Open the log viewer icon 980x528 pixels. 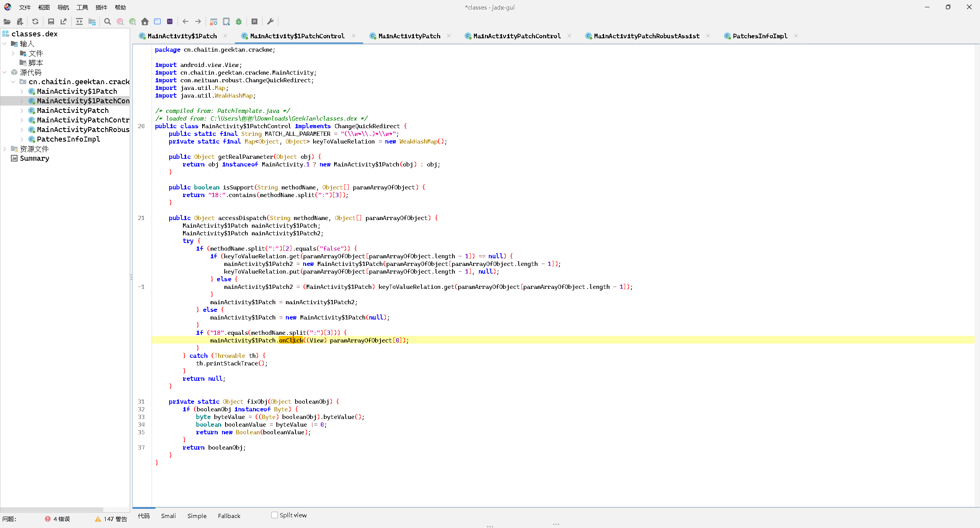pyautogui.click(x=254, y=22)
